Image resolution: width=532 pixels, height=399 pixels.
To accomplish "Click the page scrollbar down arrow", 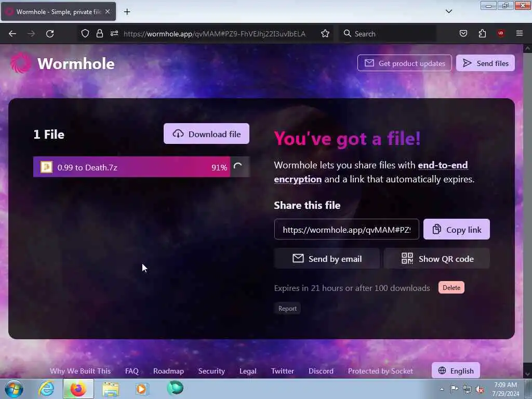I will (x=528, y=374).
